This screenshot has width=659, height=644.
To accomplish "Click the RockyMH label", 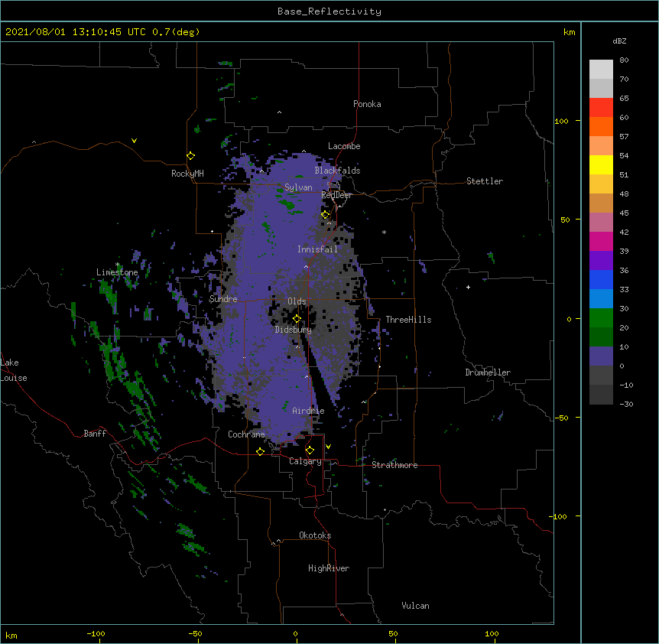I will pyautogui.click(x=187, y=174).
